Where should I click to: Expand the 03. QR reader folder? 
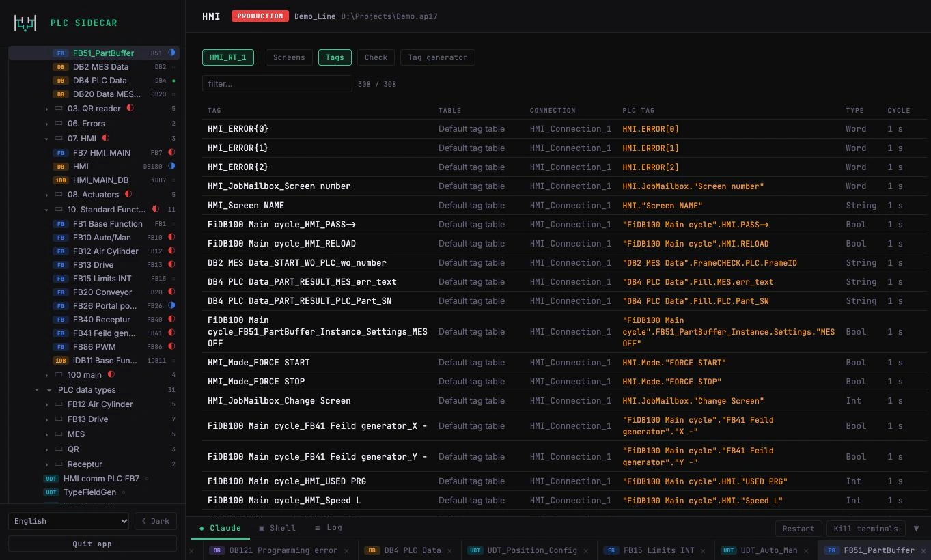pyautogui.click(x=46, y=109)
